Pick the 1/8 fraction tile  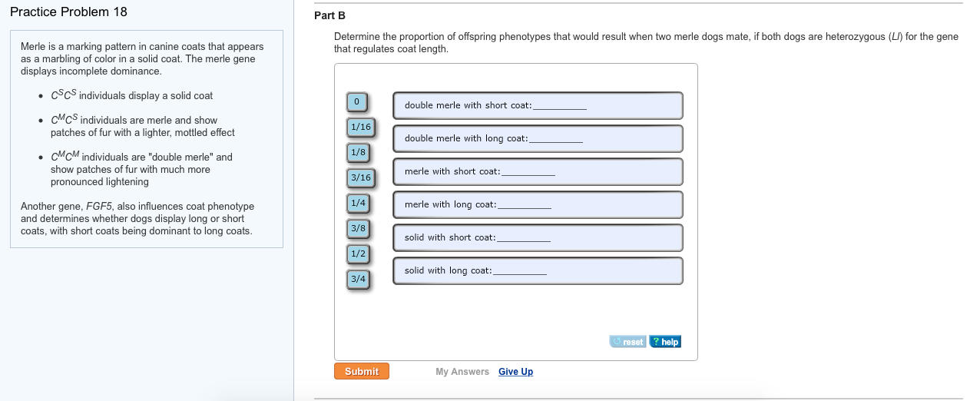358,152
